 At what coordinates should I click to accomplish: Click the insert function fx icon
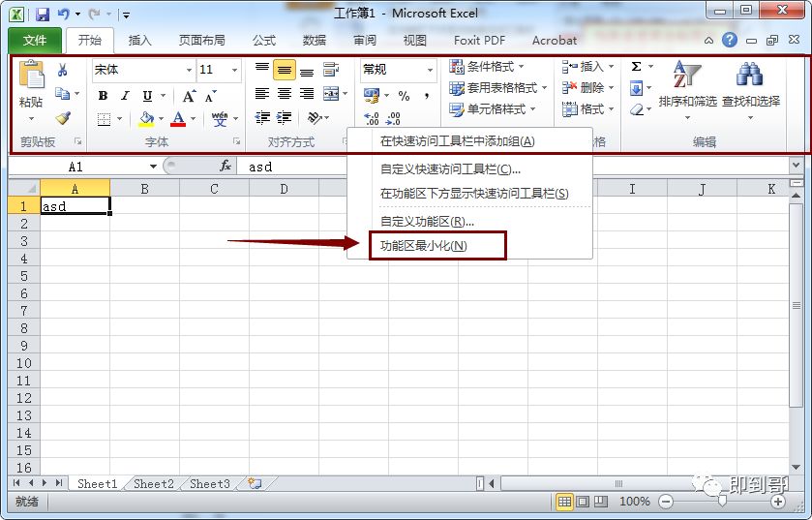[x=226, y=167]
